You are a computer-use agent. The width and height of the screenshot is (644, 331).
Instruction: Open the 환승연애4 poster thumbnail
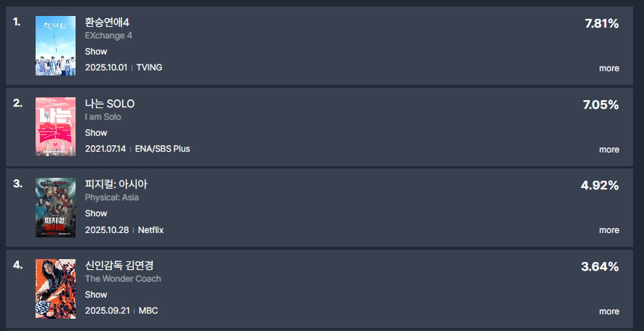click(55, 46)
